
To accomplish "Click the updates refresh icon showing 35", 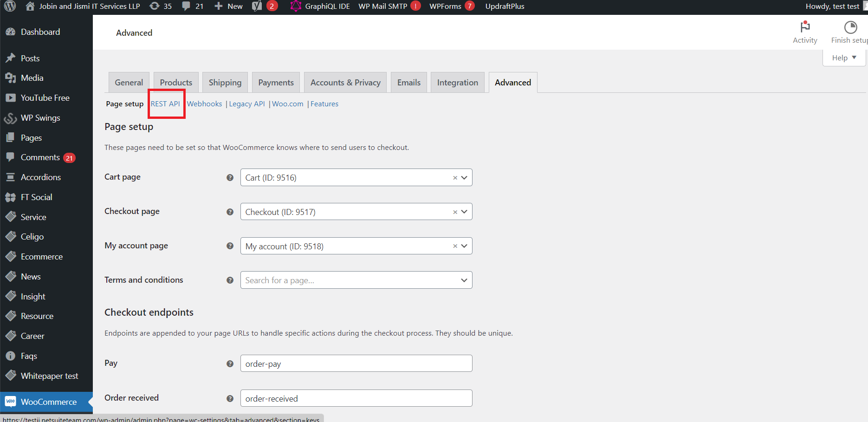I will point(155,6).
